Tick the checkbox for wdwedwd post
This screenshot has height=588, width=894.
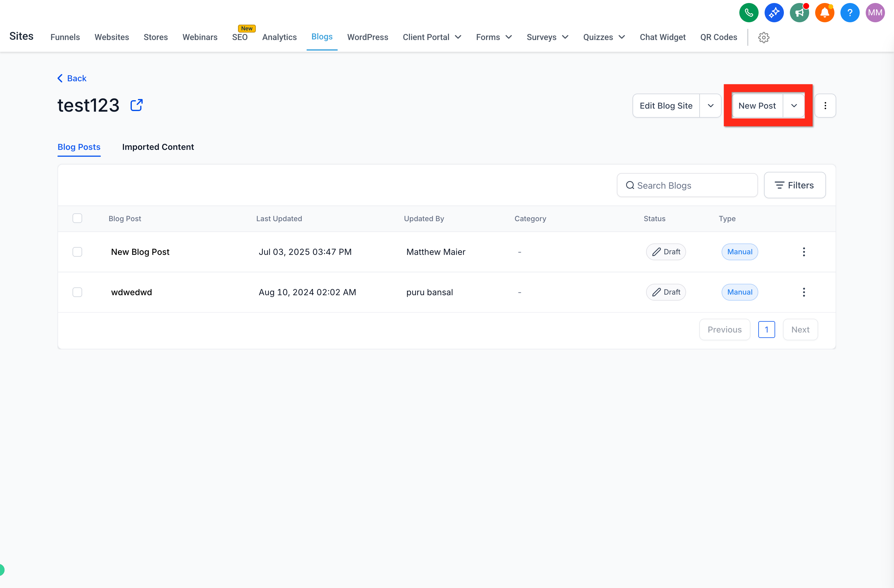click(x=77, y=292)
